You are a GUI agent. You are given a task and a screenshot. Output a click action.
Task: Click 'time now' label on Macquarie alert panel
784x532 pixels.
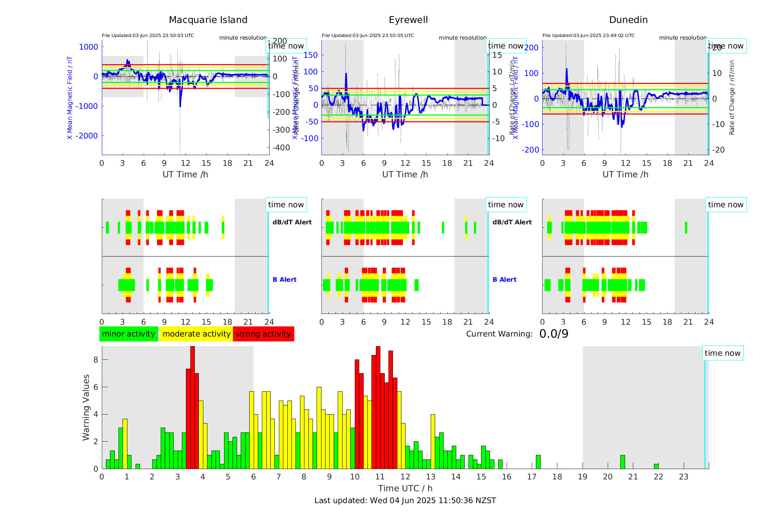(286, 205)
